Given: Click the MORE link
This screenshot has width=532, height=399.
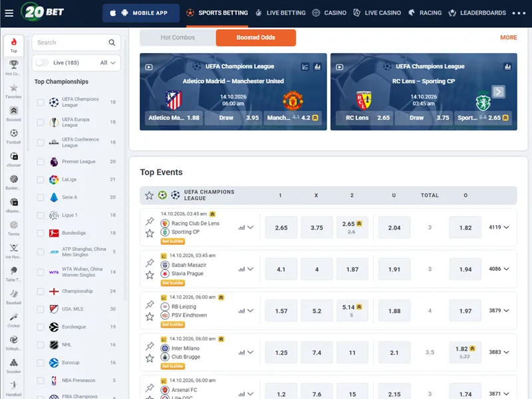Looking at the screenshot, I should tap(508, 38).
